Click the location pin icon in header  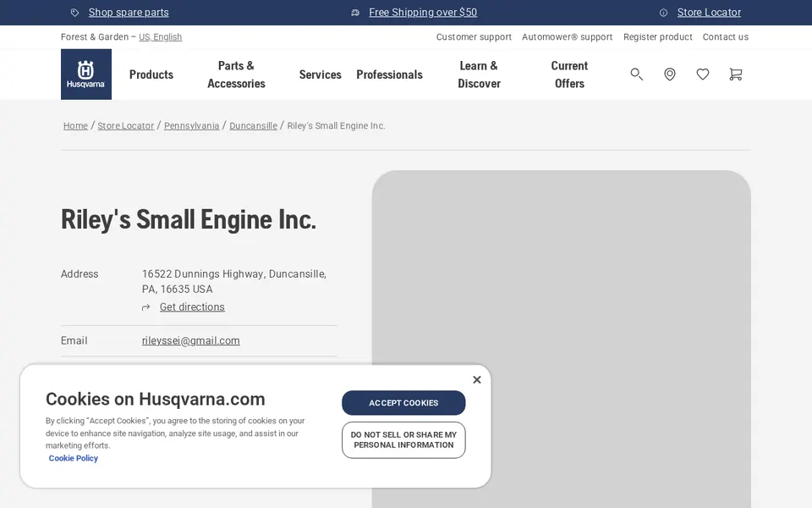click(x=670, y=75)
